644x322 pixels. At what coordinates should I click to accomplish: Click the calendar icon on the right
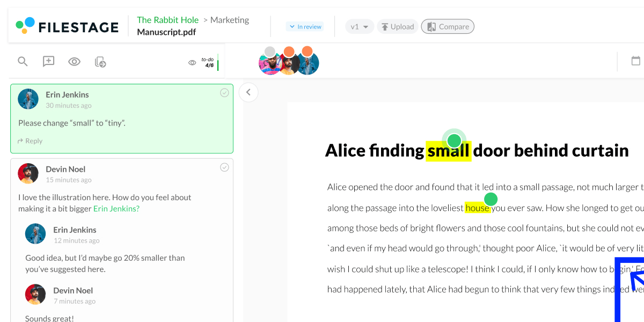636,61
